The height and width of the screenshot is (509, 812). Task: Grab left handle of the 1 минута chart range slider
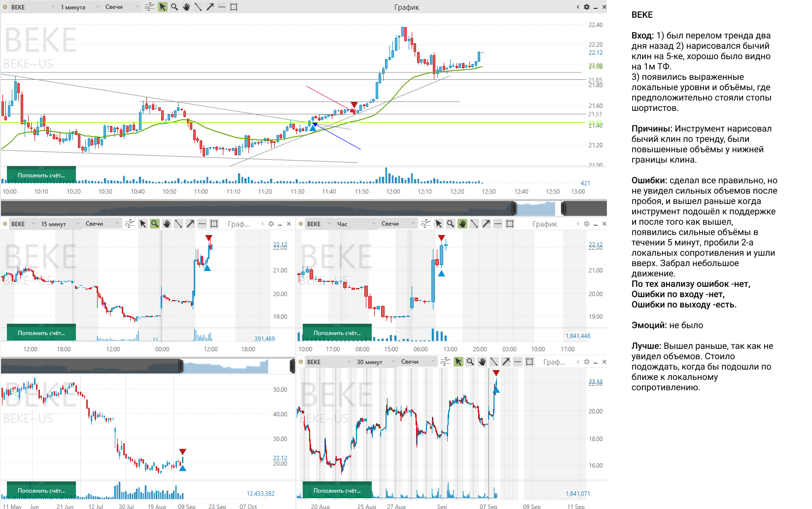coord(514,208)
